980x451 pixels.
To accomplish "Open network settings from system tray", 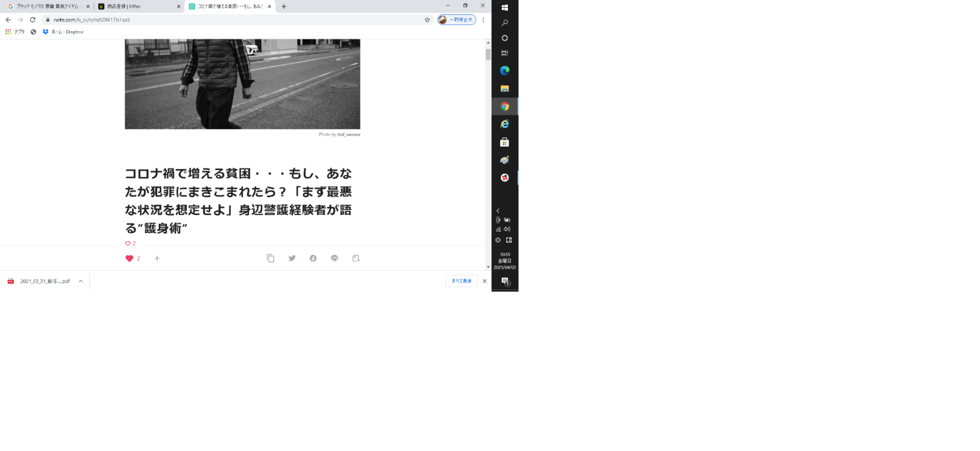I will [498, 229].
